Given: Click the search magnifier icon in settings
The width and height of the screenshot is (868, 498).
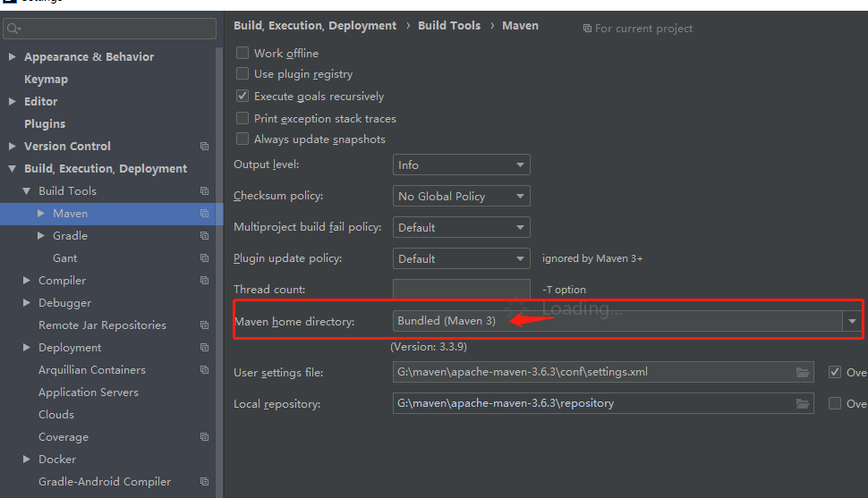Looking at the screenshot, I should [x=13, y=30].
